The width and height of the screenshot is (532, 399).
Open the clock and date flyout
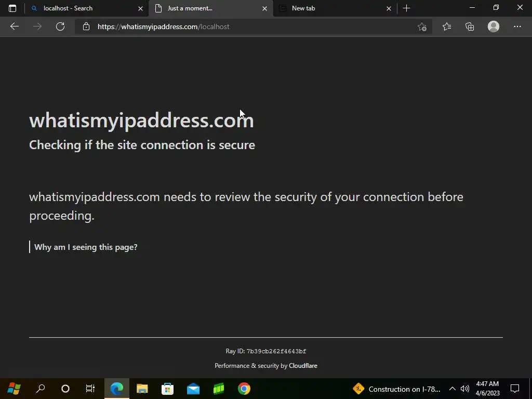(487, 389)
